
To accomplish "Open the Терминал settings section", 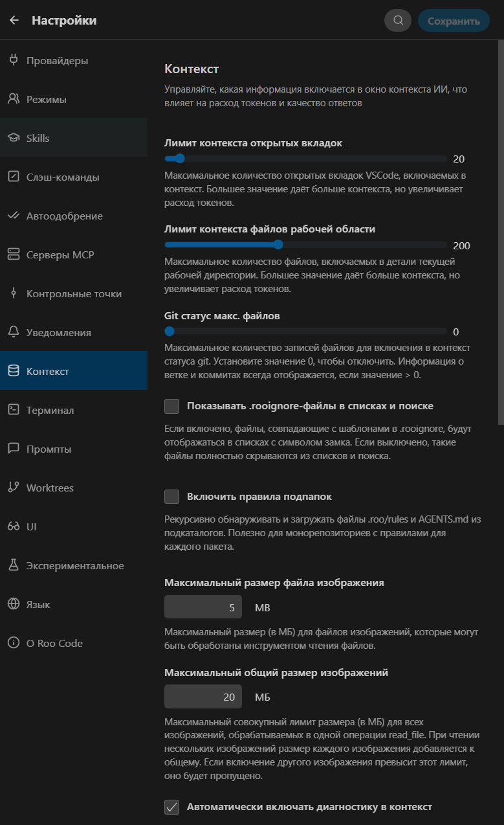I will pos(74,410).
